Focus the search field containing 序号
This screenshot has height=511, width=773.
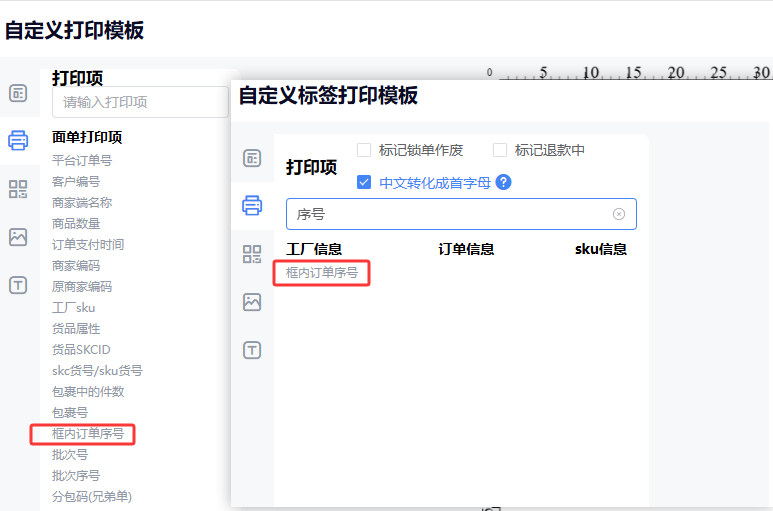tap(461, 214)
